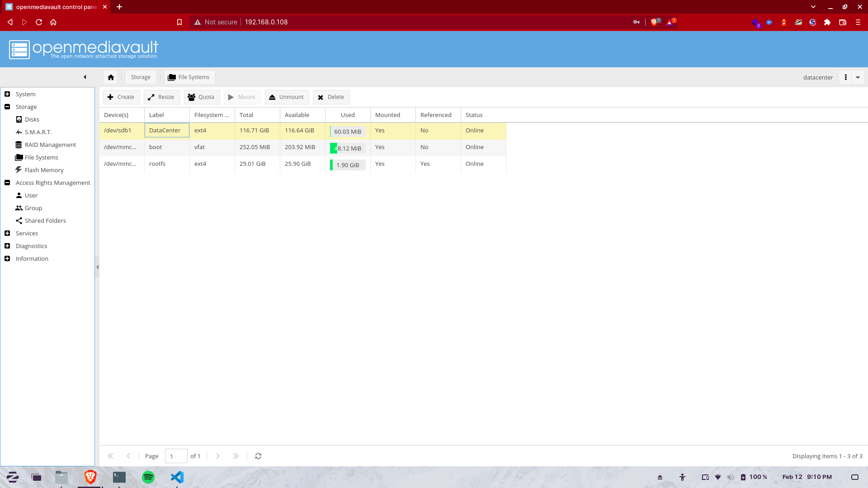868x488 pixels.
Task: Go to first page arrow
Action: tap(110, 456)
